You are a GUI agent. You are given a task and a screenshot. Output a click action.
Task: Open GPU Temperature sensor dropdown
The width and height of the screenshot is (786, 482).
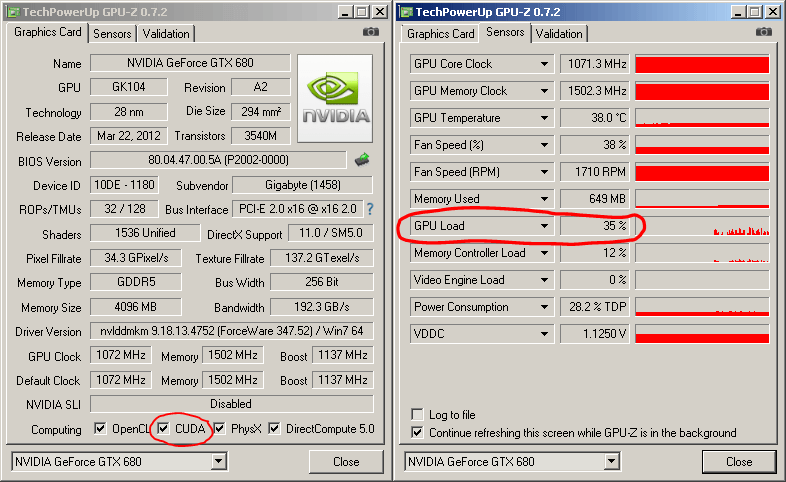click(x=544, y=118)
